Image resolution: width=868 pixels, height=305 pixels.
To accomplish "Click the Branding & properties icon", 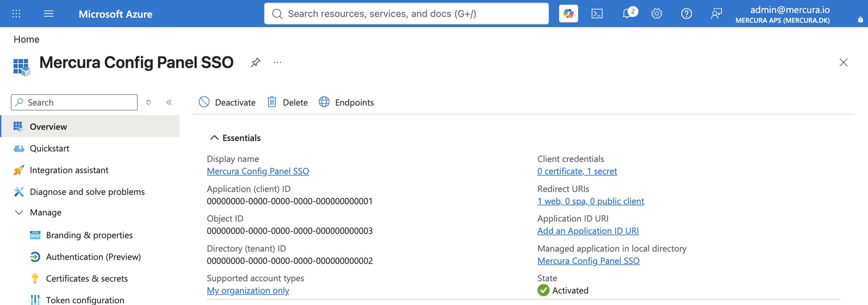I will [x=35, y=235].
